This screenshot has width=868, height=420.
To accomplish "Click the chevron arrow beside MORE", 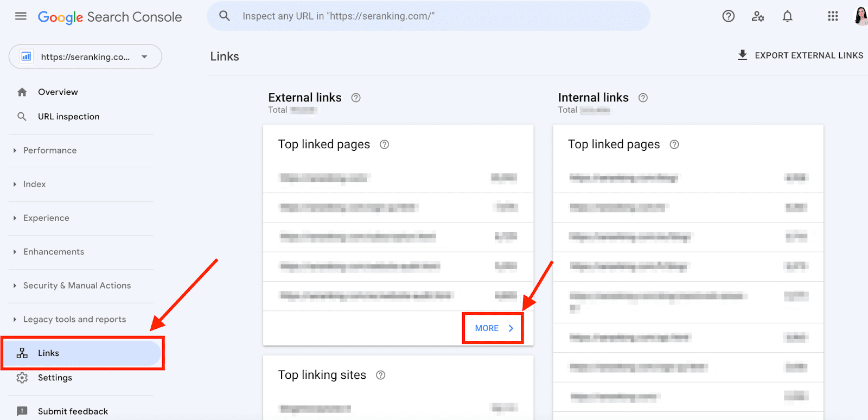I will 510,328.
